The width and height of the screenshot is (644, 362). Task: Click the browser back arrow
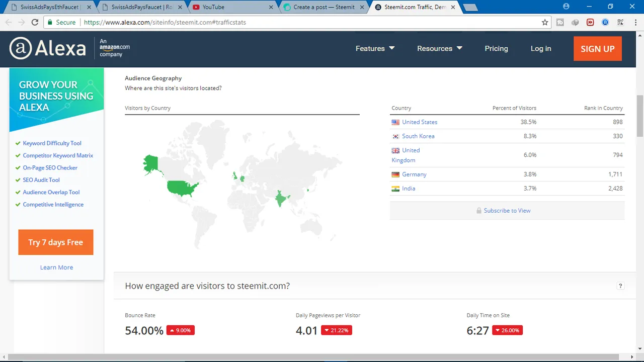(x=9, y=22)
